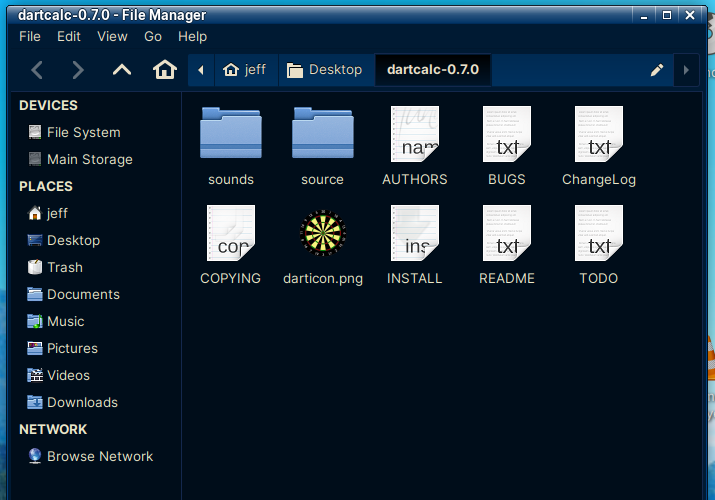Screen dimensions: 715x500
Task: Select Browse Network in the sidebar
Action: (x=100, y=456)
